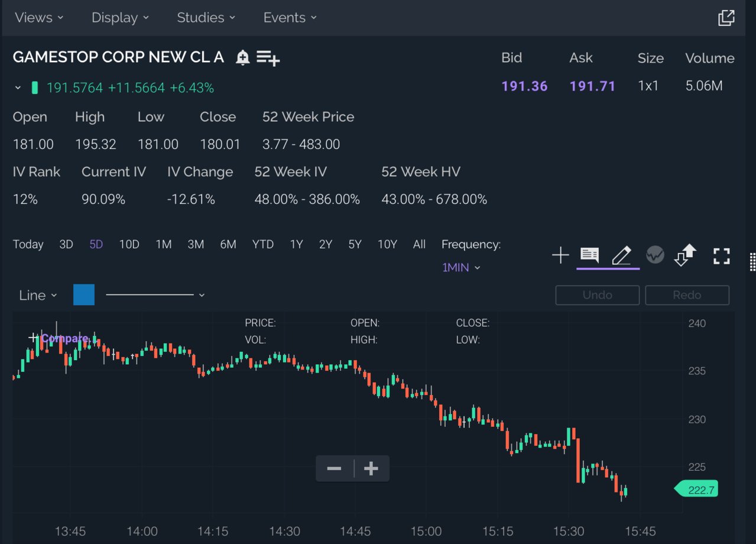Expand the Studies dropdown
The height and width of the screenshot is (544, 756).
[206, 18]
